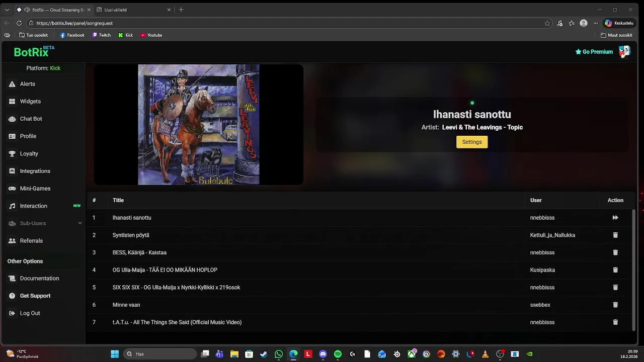The image size is (644, 362).
Task: Delete the OG Ulla-Maija HOPLOP song request
Action: click(x=615, y=270)
